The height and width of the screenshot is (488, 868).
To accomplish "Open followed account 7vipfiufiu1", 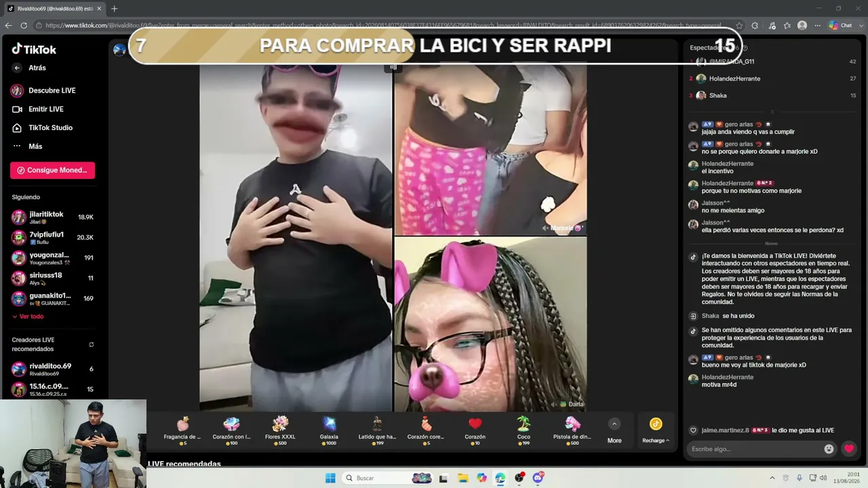I will 52,238.
